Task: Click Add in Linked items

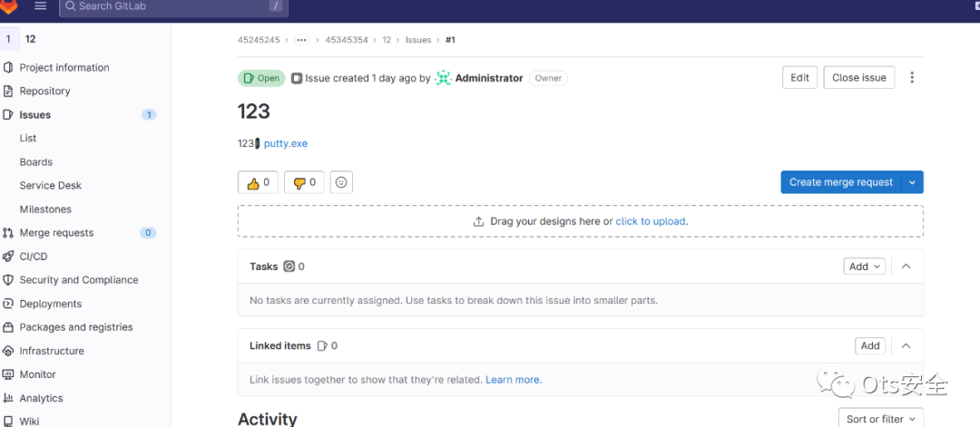Action: coord(870,345)
